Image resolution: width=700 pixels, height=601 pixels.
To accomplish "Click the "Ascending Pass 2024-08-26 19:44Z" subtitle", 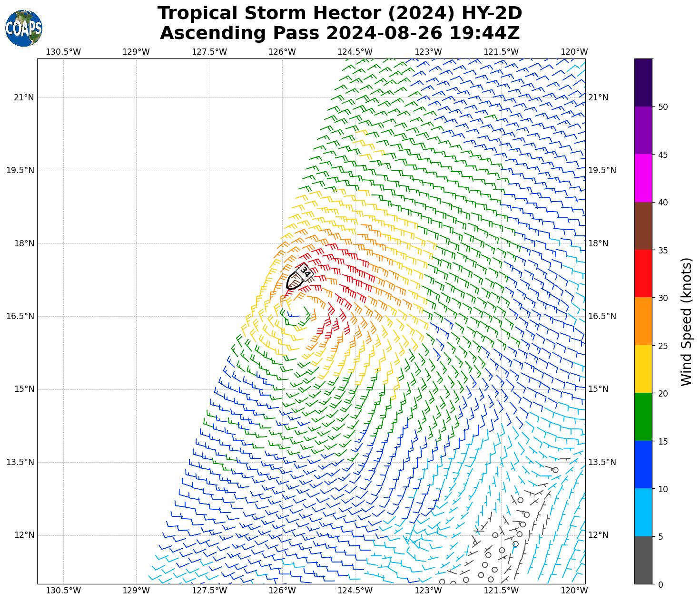I will [340, 33].
